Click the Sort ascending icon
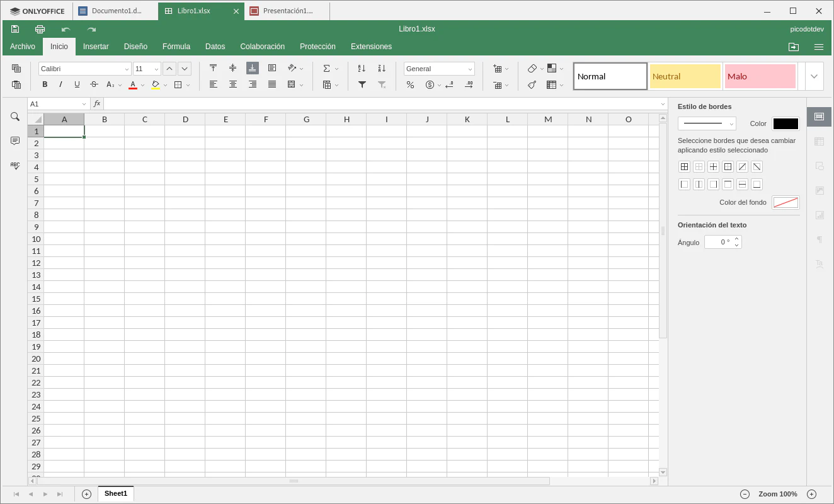834x504 pixels. pyautogui.click(x=362, y=68)
